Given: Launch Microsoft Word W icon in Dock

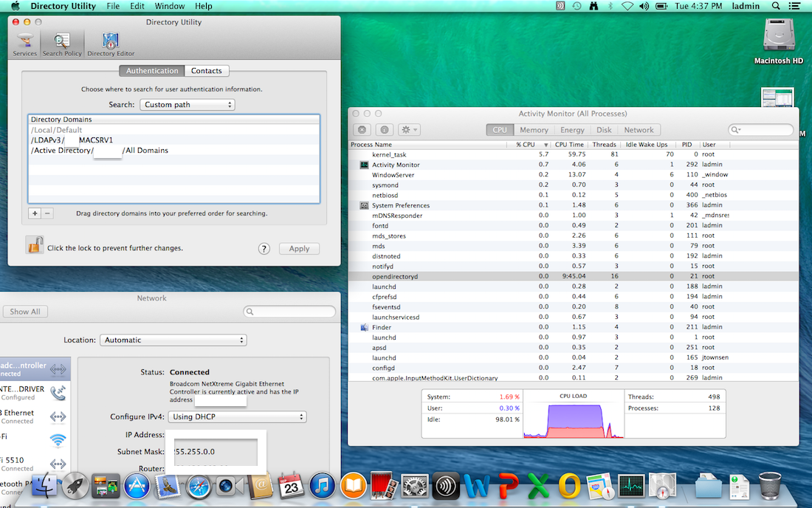Looking at the screenshot, I should coord(476,486).
